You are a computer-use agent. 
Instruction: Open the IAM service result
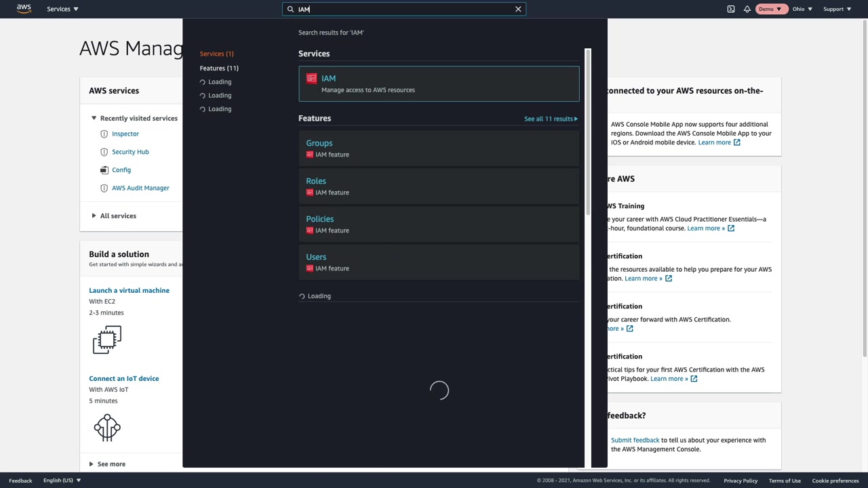click(x=439, y=83)
